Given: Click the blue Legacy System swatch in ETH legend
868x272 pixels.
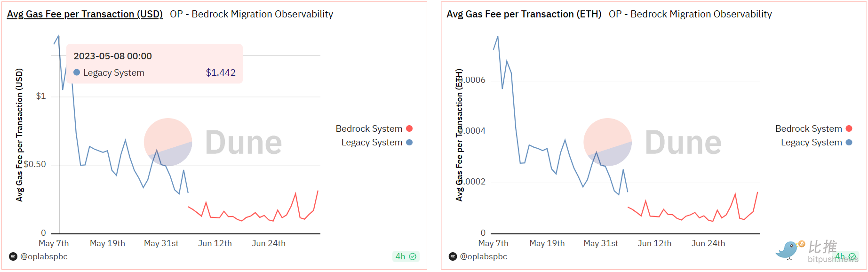Looking at the screenshot, I should click(x=849, y=142).
